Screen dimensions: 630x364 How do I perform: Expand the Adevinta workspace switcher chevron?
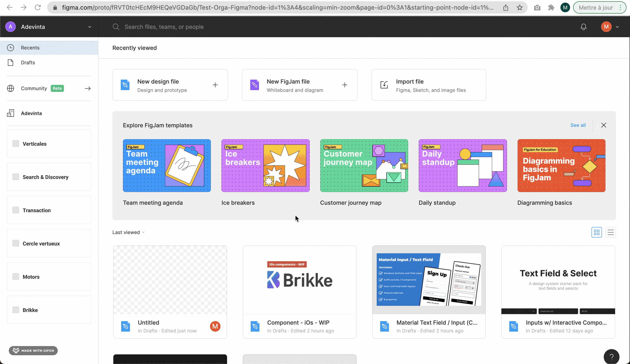(x=89, y=27)
